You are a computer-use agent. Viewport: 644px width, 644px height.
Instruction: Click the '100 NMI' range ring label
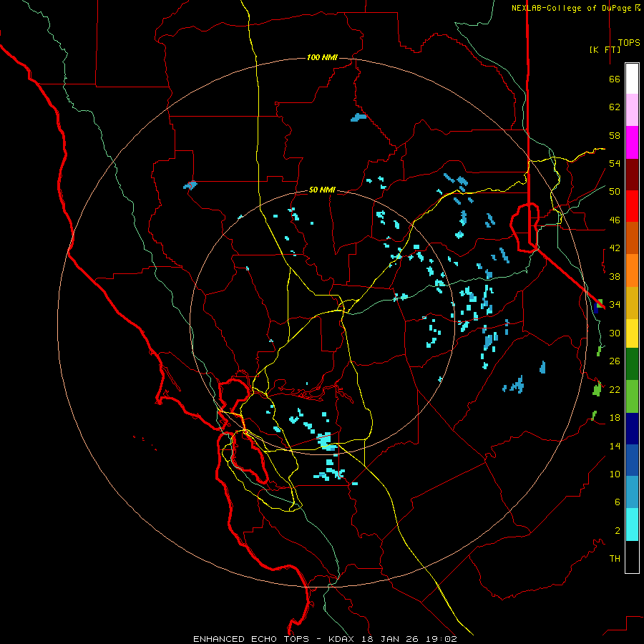pos(322,57)
